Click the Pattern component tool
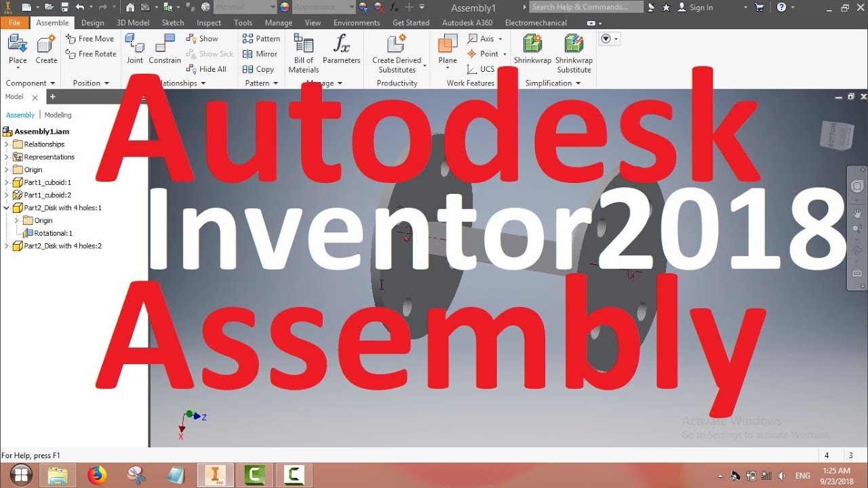 tap(262, 39)
